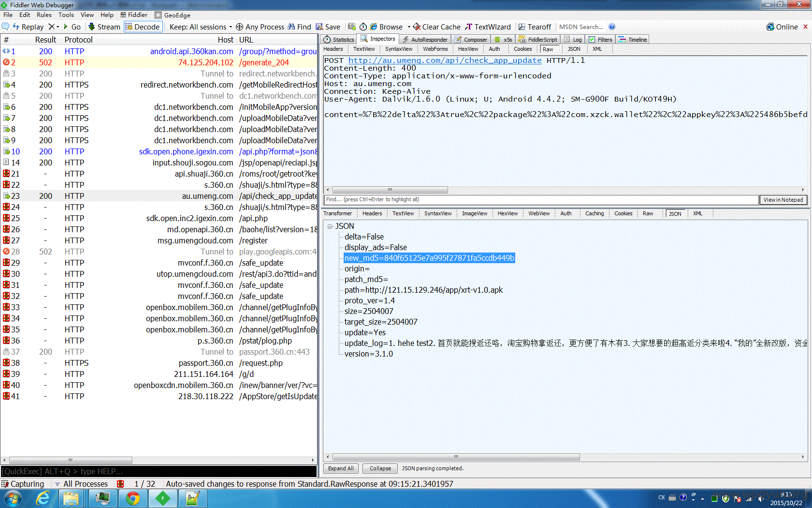Open response ImageView tab

[475, 213]
